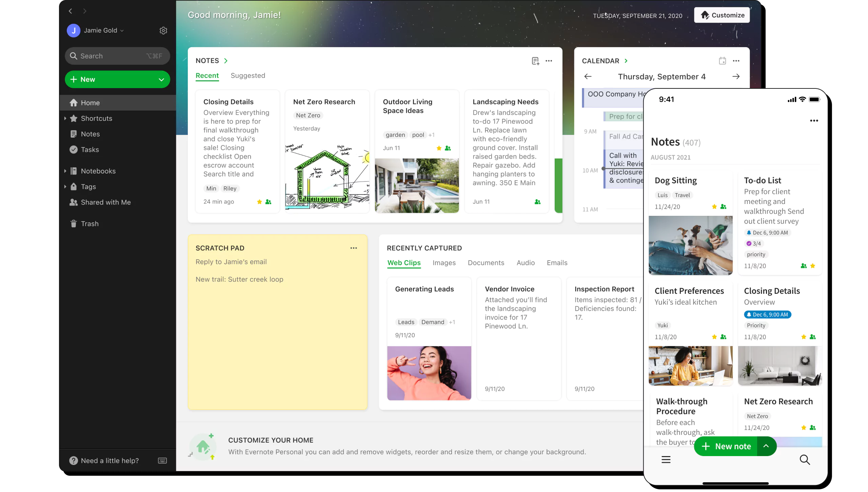Go to next day in Calendar widget
868x492 pixels.
pyautogui.click(x=736, y=77)
